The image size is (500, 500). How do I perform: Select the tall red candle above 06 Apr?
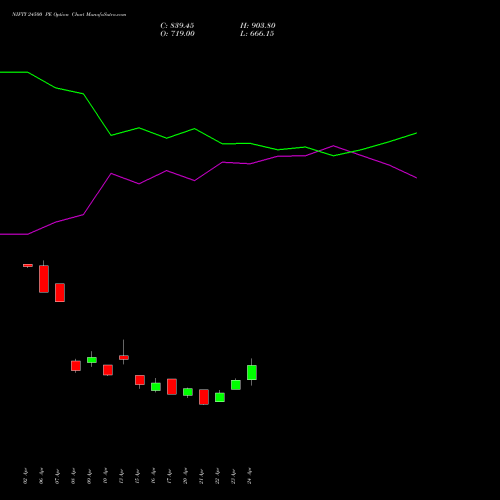pos(44,279)
